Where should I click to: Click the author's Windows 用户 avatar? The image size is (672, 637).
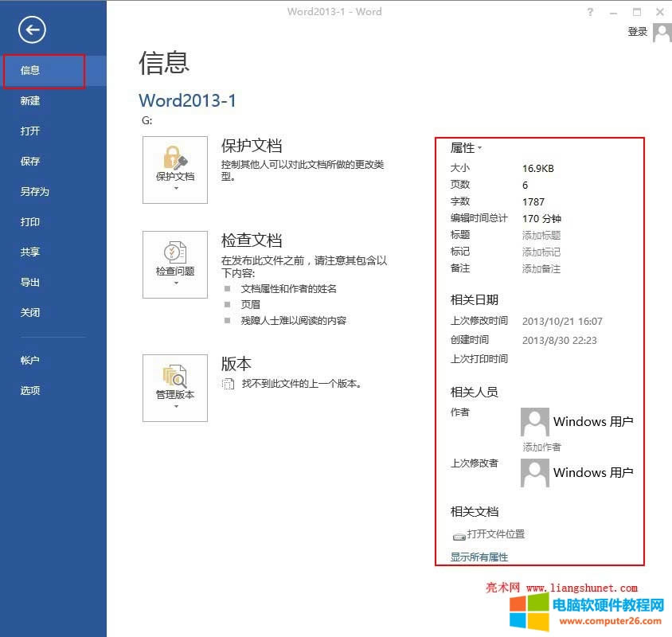click(x=535, y=422)
